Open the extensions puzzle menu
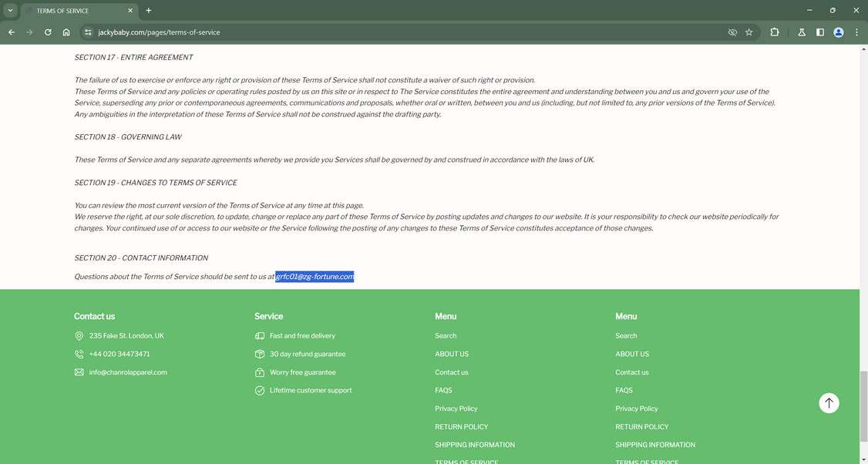868x464 pixels. [x=775, y=32]
